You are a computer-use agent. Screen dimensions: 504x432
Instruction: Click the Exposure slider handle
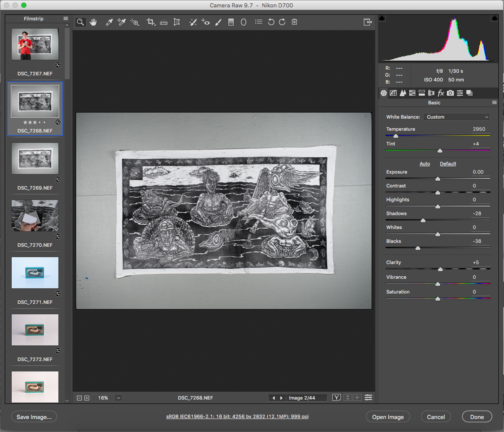point(438,179)
